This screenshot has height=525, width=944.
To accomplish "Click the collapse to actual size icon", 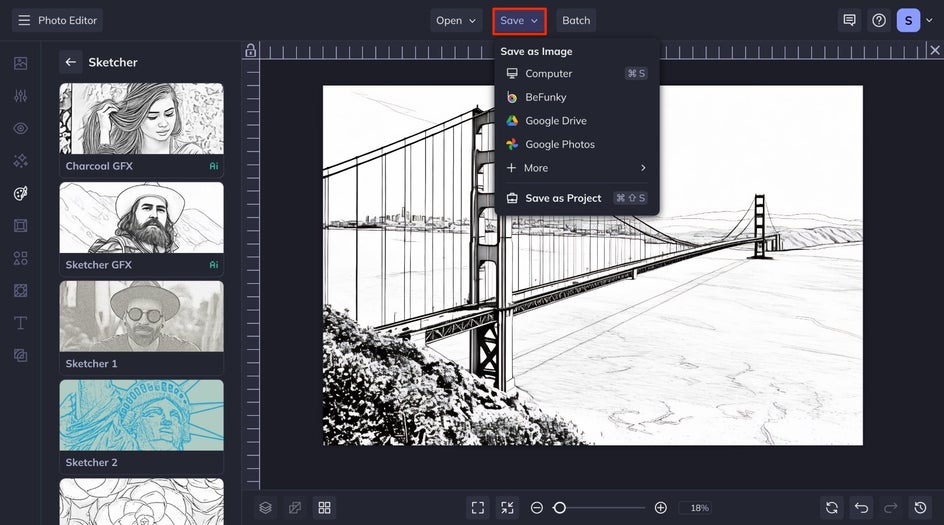I will pyautogui.click(x=508, y=508).
